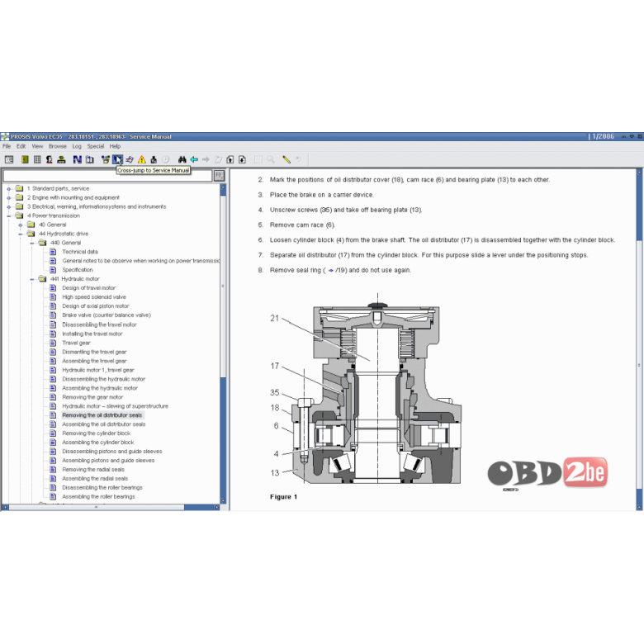The width and height of the screenshot is (644, 644).
Task: Click the previous page up-arrow icon
Action: pos(230,159)
